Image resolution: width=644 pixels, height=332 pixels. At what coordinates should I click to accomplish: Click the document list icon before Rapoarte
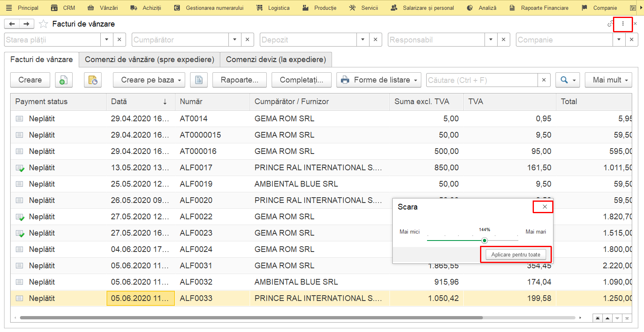[199, 80]
